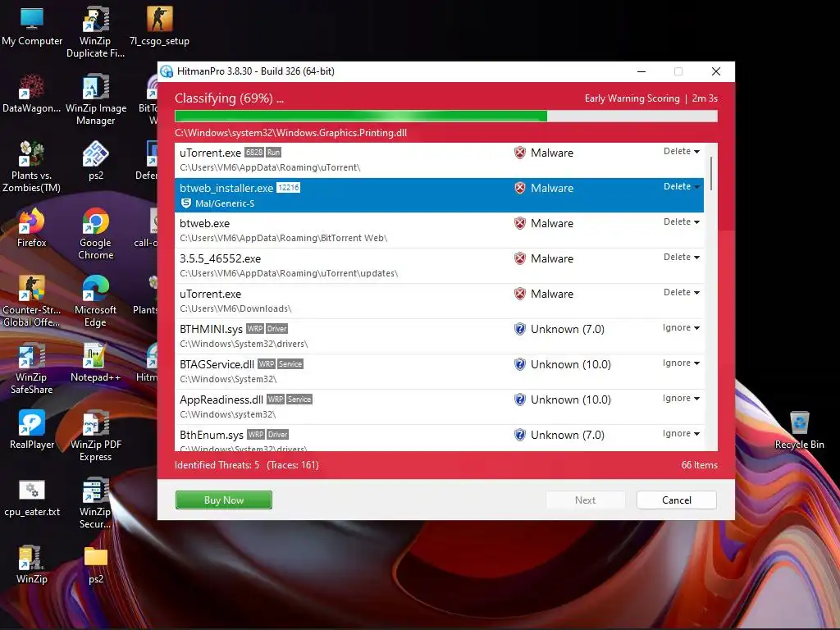Click the Identified Threats: 5 status text
This screenshot has width=840, height=630.
click(217, 465)
